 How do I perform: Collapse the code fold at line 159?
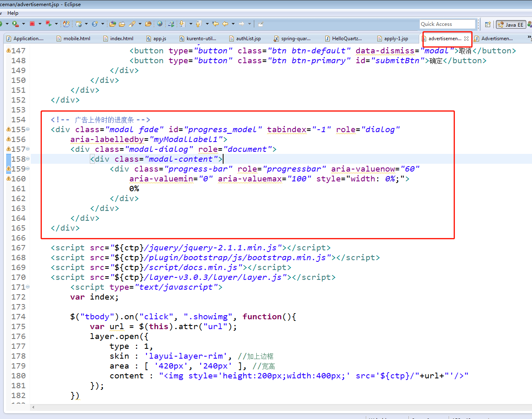(27, 169)
